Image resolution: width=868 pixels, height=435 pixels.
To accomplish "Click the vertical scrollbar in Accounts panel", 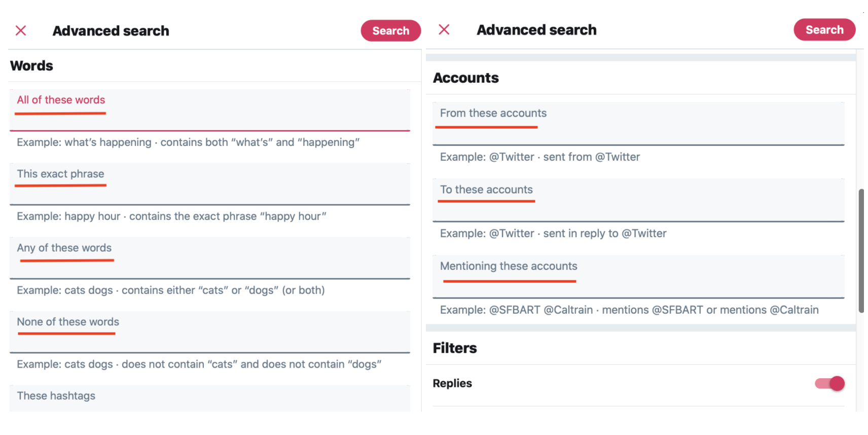I will pyautogui.click(x=861, y=250).
